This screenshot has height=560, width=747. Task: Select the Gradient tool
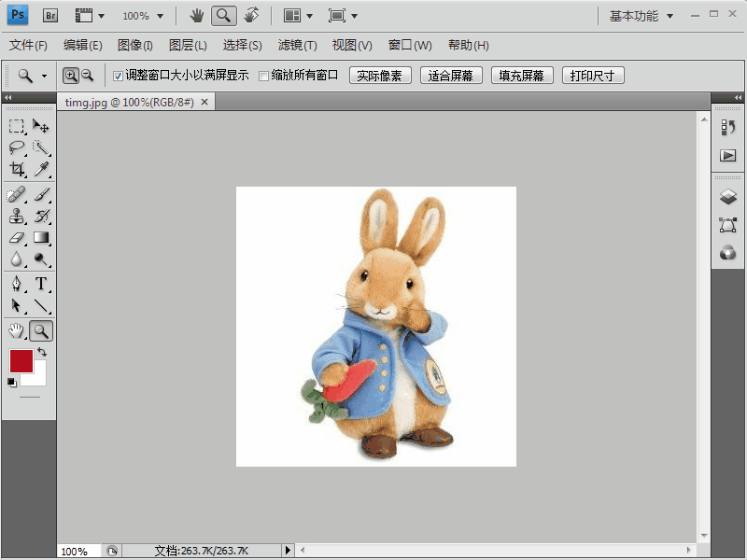[41, 238]
